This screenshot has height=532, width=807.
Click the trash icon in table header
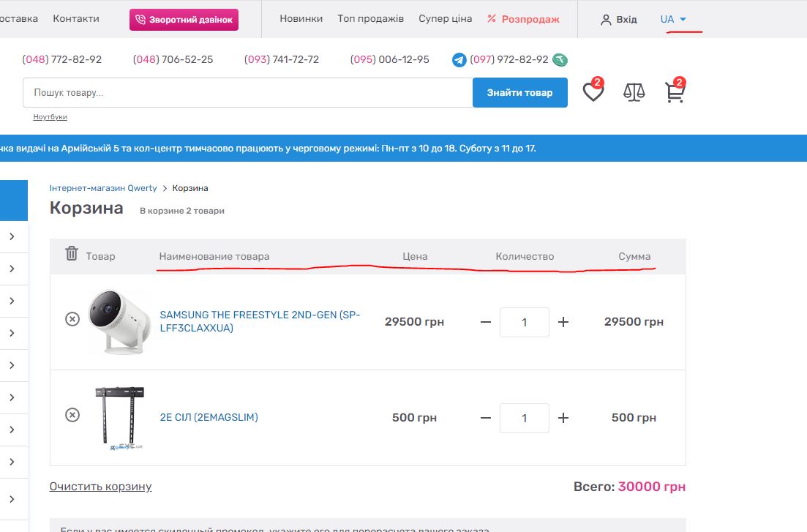pyautogui.click(x=72, y=254)
